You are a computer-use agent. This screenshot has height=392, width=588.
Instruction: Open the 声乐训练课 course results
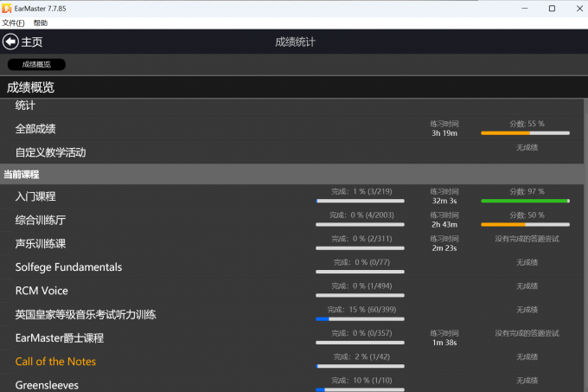click(x=41, y=244)
